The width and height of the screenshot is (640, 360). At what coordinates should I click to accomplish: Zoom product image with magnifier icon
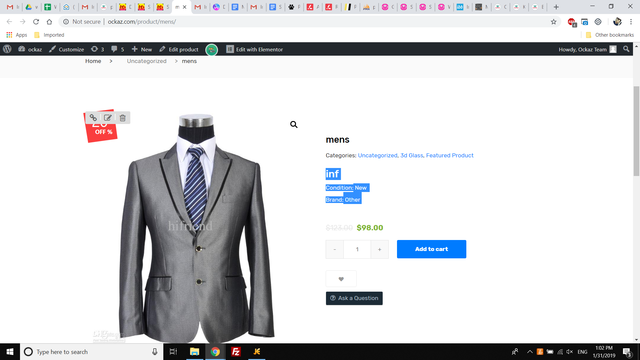[x=294, y=124]
